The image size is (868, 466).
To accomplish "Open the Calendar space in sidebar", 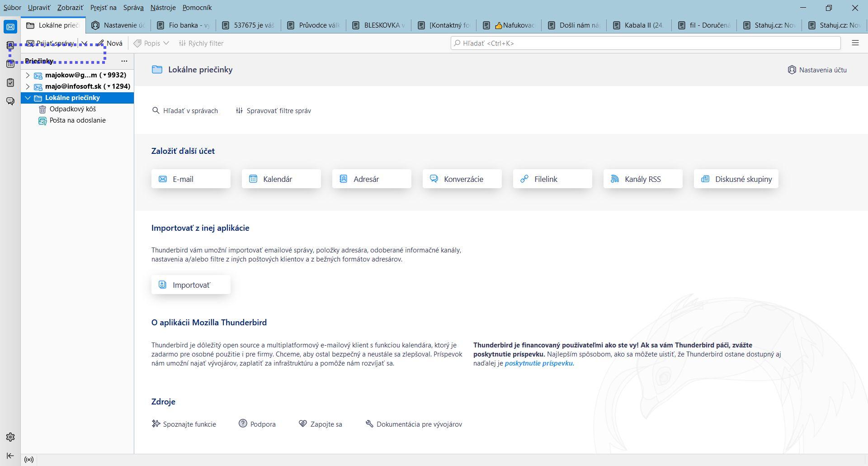I will point(10,64).
